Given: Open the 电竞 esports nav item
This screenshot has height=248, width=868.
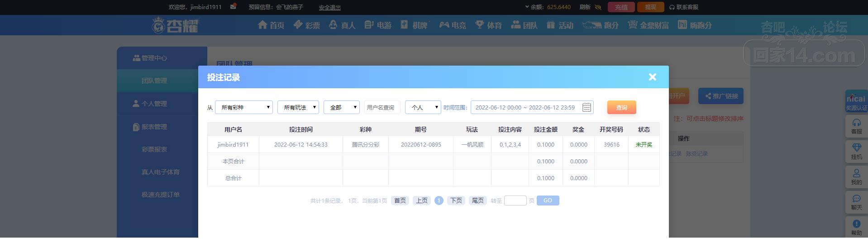Looking at the screenshot, I should 452,25.
